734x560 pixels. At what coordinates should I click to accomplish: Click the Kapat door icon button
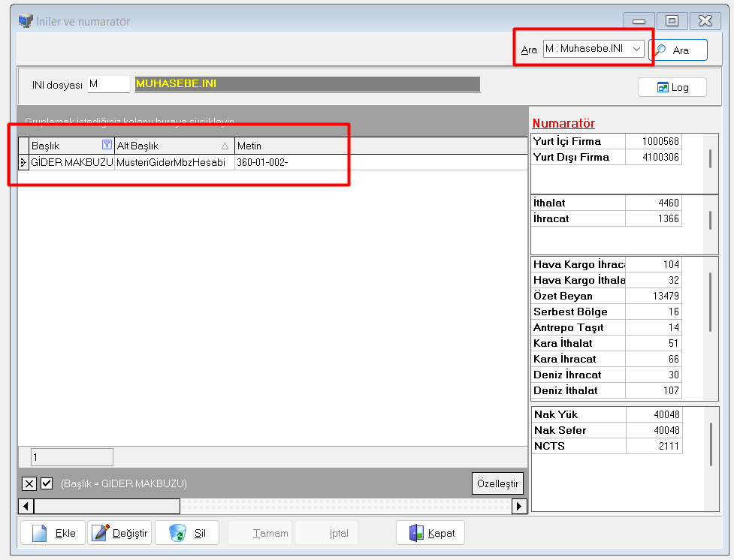pyautogui.click(x=430, y=533)
